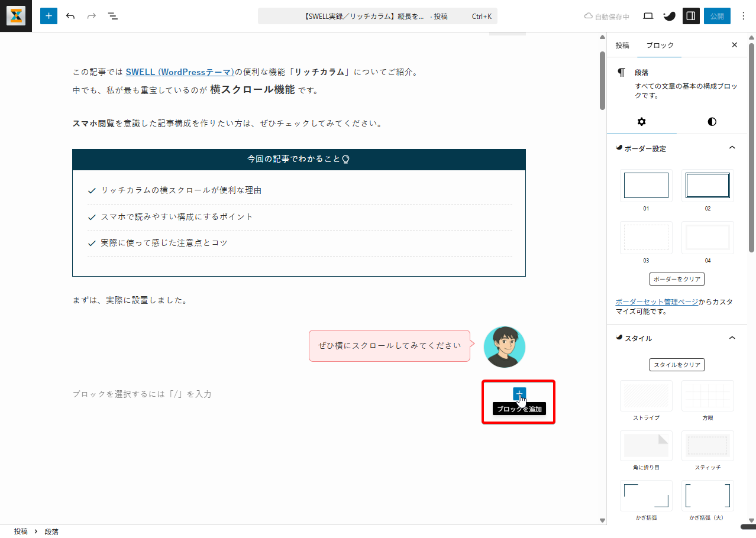Open the block styles half-circle tab
Viewport: 756px width, 538px height.
click(x=712, y=122)
